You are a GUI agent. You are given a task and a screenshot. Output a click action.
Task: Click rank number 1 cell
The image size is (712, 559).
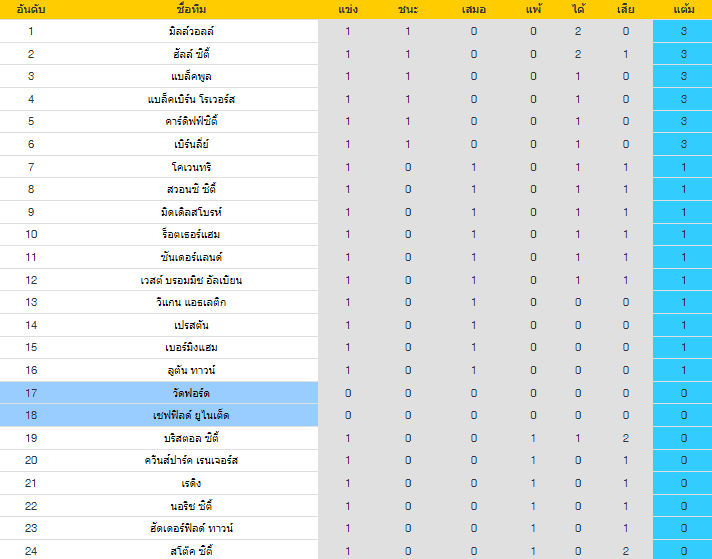(x=31, y=31)
